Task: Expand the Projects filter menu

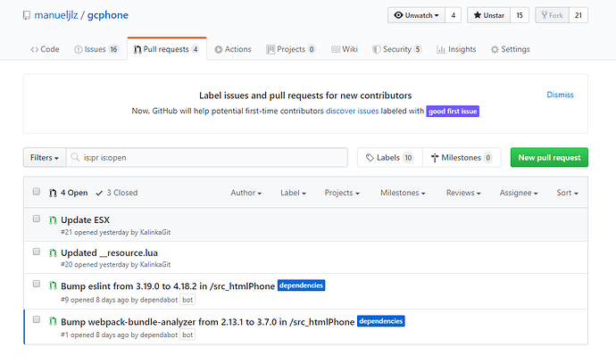Action: [342, 193]
